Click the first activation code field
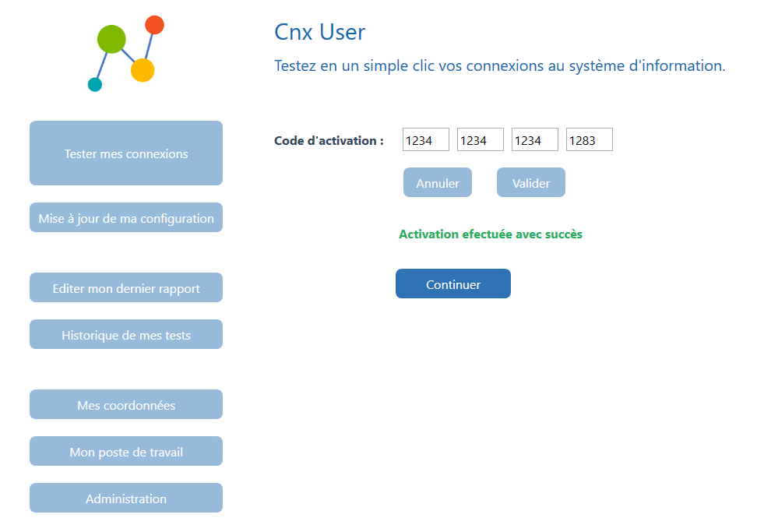The image size is (757, 532). coord(426,140)
